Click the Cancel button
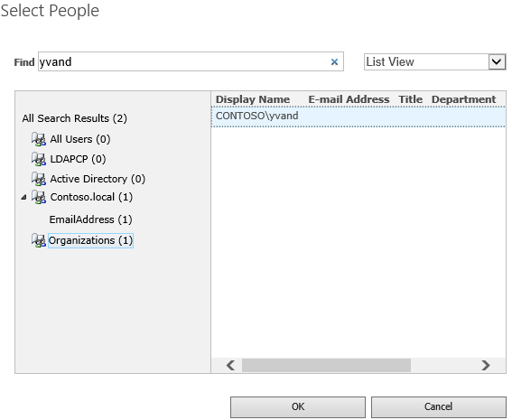The image size is (512, 420). (439, 407)
